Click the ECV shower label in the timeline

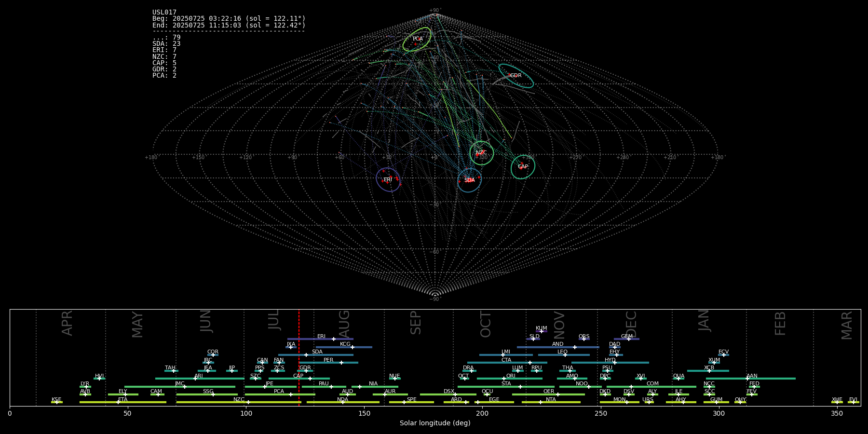(x=723, y=352)
